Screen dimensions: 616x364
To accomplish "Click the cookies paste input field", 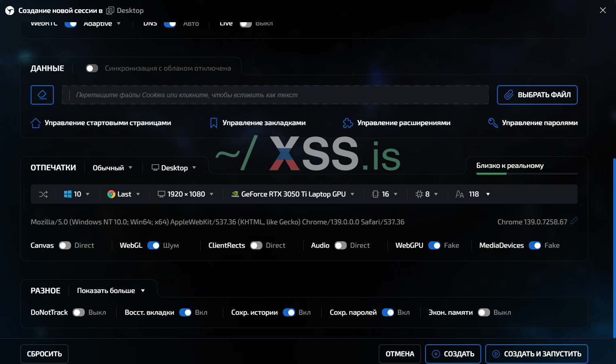I will click(275, 95).
